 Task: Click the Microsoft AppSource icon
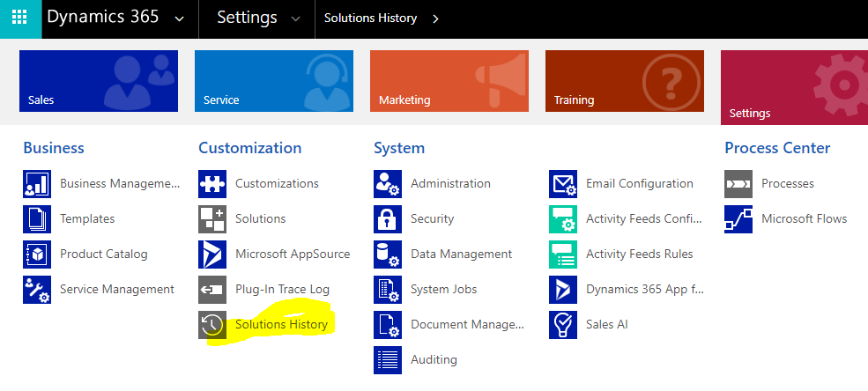tap(212, 255)
